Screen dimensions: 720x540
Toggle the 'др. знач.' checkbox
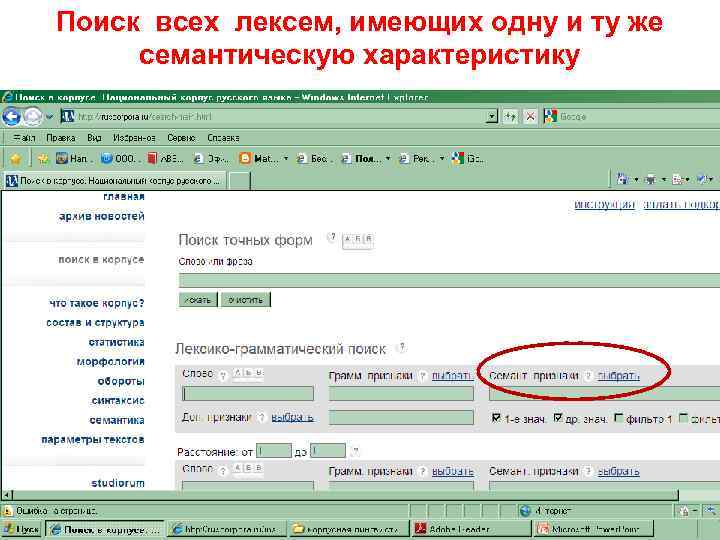pos(558,418)
